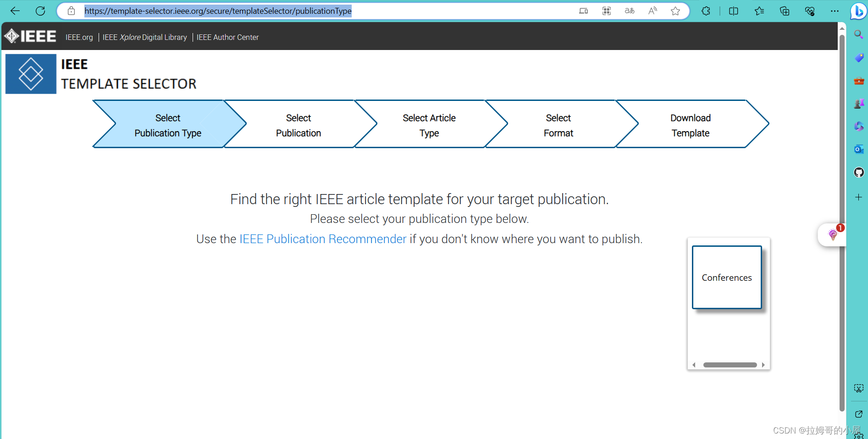Open the Collections icon

785,11
